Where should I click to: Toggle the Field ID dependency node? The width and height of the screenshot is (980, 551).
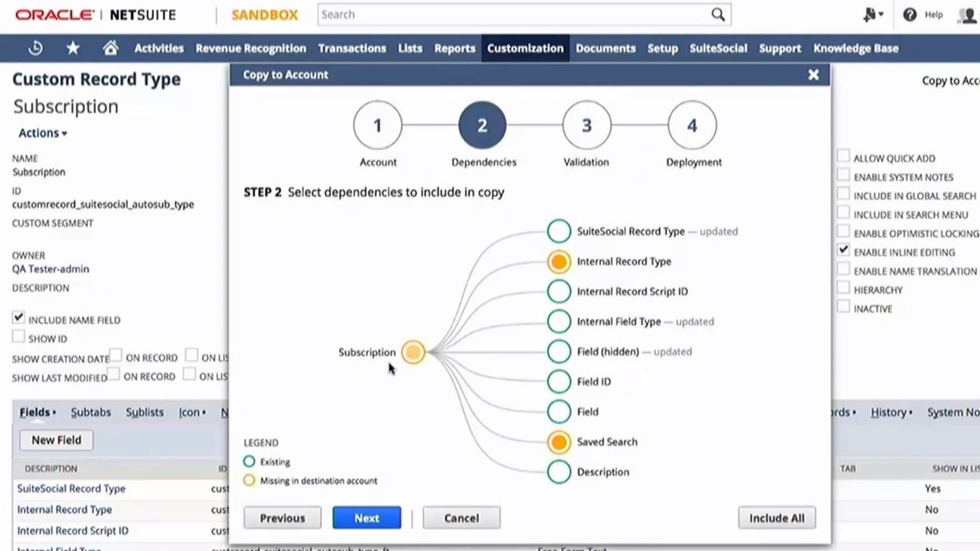[x=559, y=381]
